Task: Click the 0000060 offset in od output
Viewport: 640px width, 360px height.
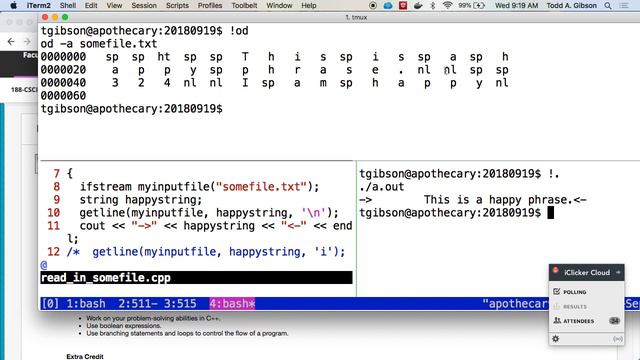Action: (x=63, y=96)
